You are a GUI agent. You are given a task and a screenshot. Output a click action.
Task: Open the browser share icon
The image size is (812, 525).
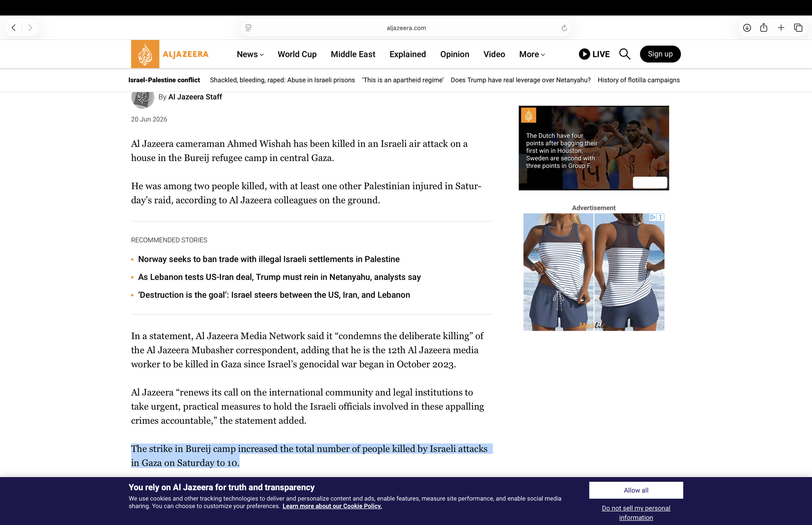[764, 28]
